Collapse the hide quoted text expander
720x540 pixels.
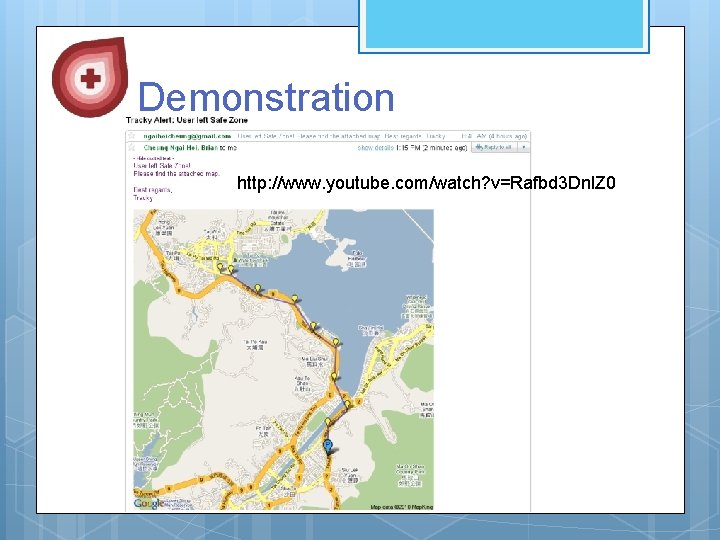pos(153,158)
